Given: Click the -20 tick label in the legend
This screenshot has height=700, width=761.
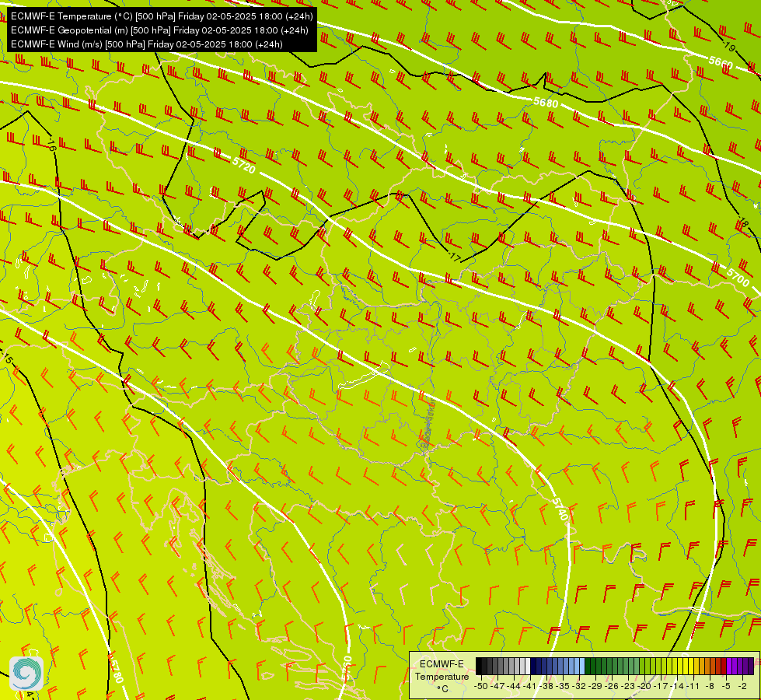Looking at the screenshot, I should [644, 686].
